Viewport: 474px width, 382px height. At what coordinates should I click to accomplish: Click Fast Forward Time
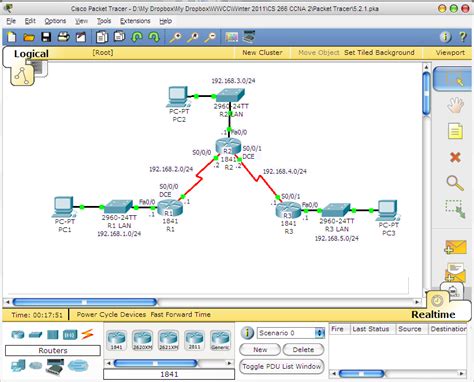pos(180,315)
